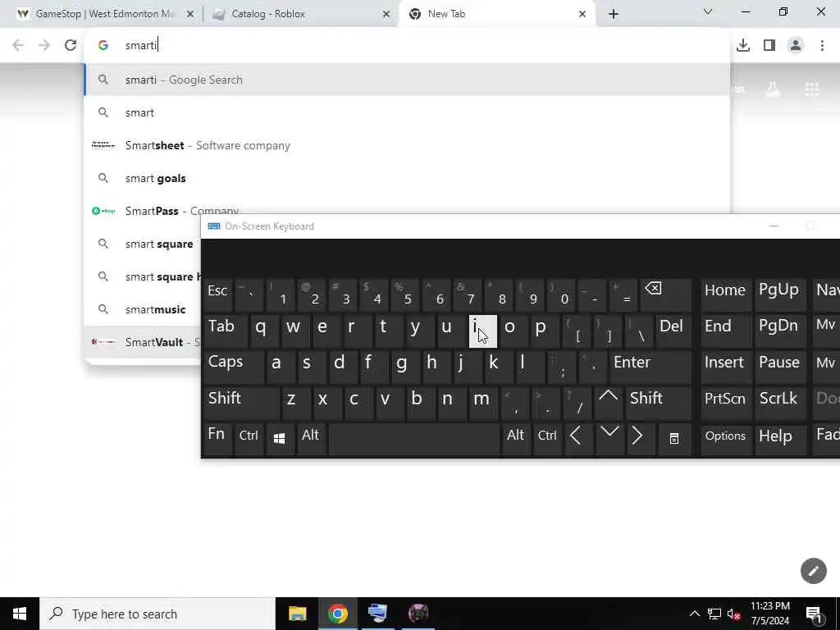Screen dimensions: 840x630
Task: Click the Tab key on keyboard
Action: pos(225,331)
